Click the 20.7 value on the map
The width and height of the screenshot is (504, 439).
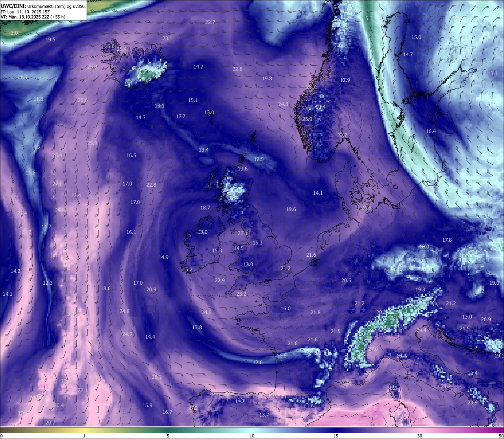click(50, 423)
